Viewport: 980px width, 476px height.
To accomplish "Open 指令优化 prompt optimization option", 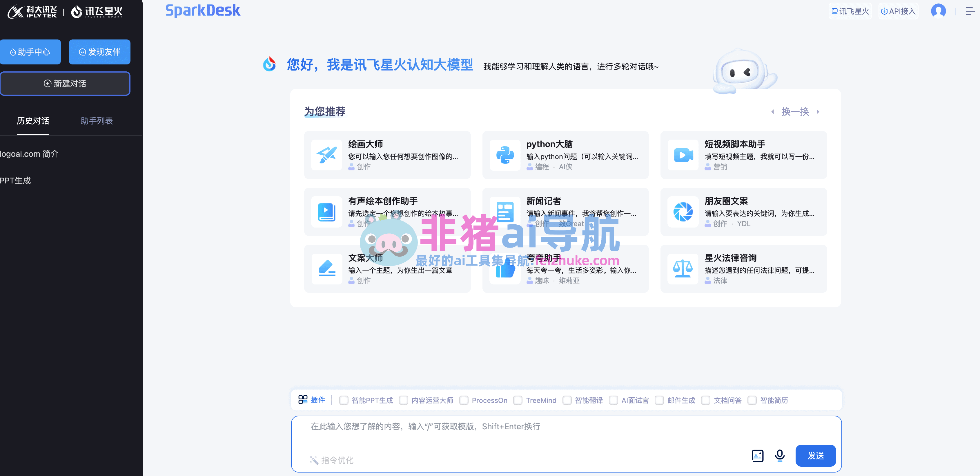I will pyautogui.click(x=332, y=460).
